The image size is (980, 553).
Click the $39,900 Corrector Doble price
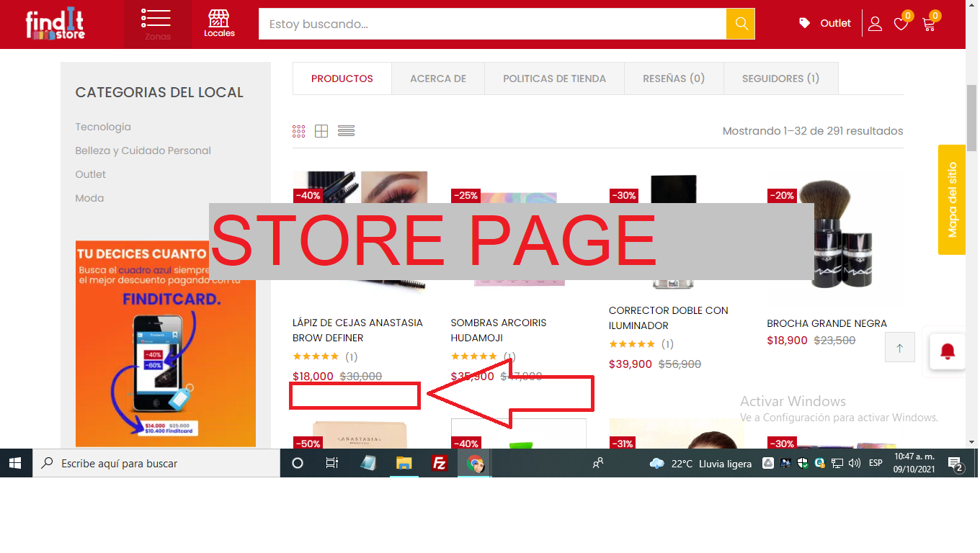tap(631, 364)
